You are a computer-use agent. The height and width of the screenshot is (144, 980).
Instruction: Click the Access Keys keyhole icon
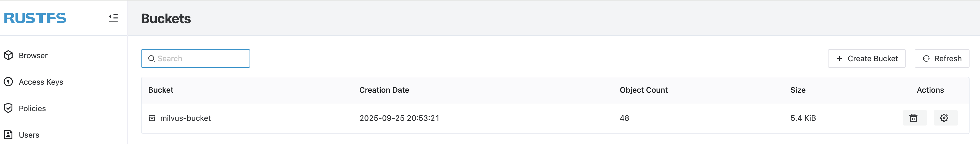(x=8, y=82)
